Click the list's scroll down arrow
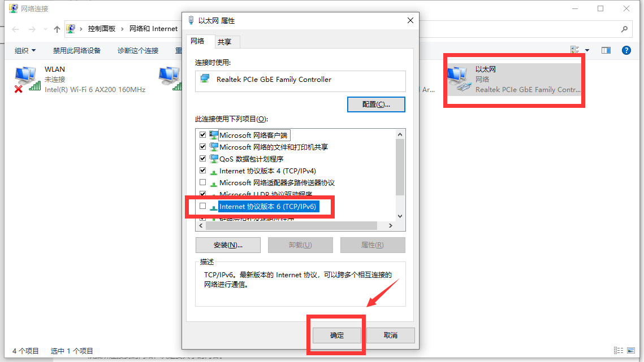Image resolution: width=644 pixels, height=362 pixels. [400, 216]
